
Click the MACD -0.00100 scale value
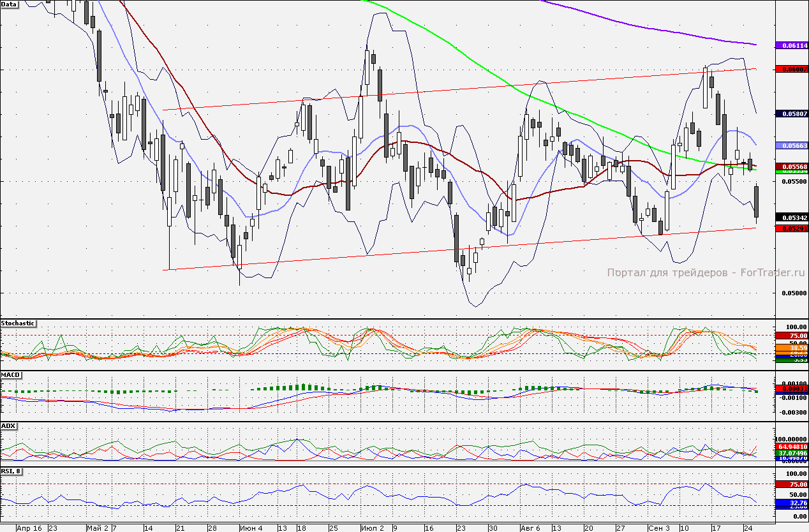tap(792, 397)
